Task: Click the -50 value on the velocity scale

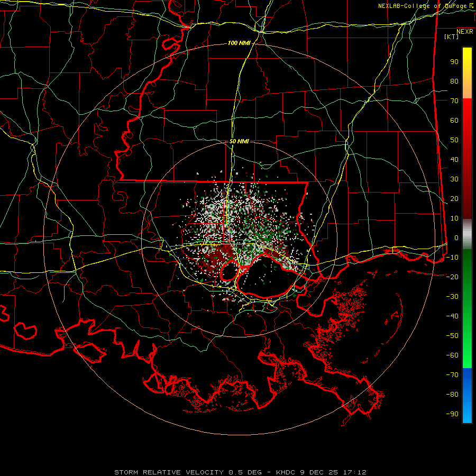Action: (x=452, y=335)
